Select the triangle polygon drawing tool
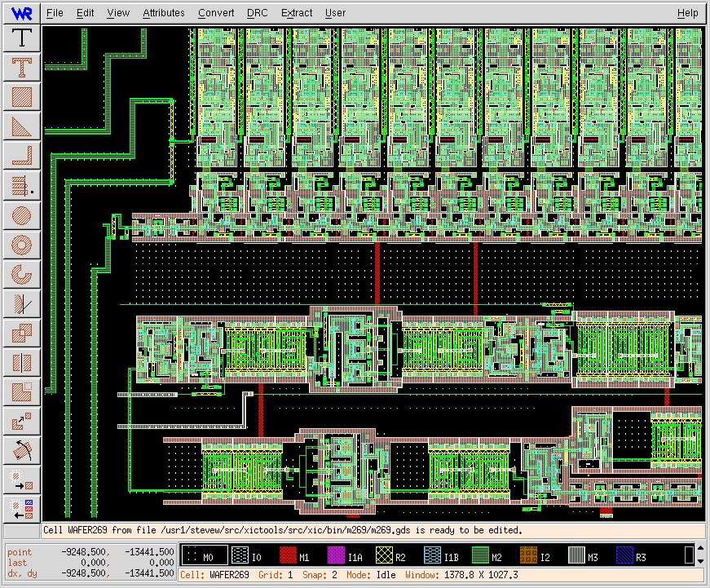The width and height of the screenshot is (710, 588). [x=22, y=126]
